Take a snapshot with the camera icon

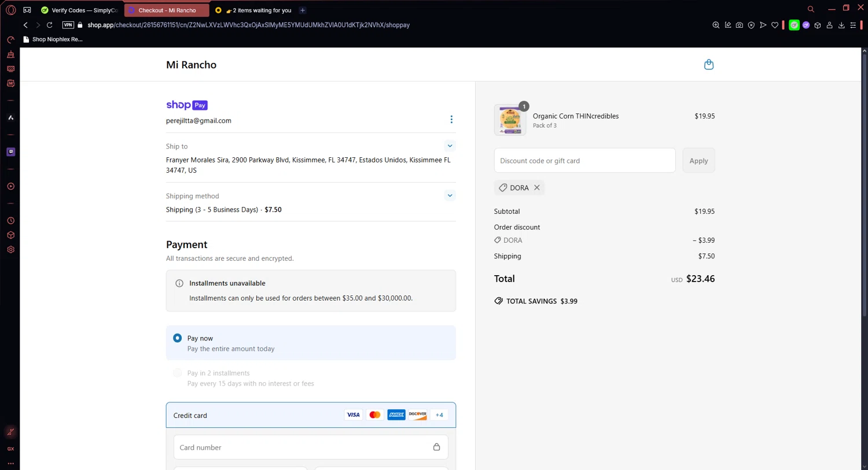pos(740,25)
